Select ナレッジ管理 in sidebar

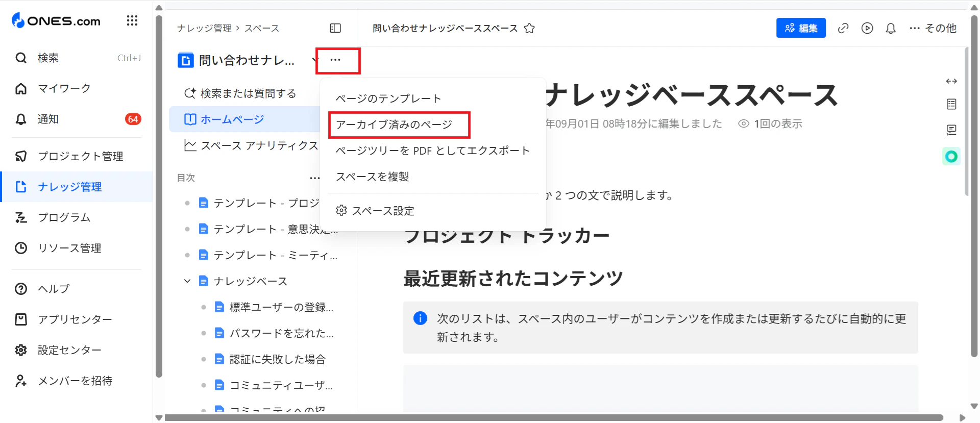click(x=77, y=187)
